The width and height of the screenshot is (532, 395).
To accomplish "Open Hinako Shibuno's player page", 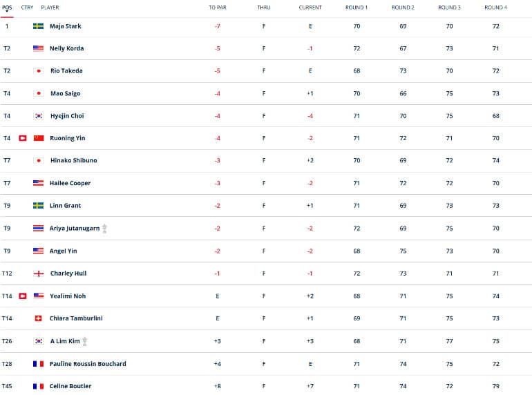I will (74, 160).
